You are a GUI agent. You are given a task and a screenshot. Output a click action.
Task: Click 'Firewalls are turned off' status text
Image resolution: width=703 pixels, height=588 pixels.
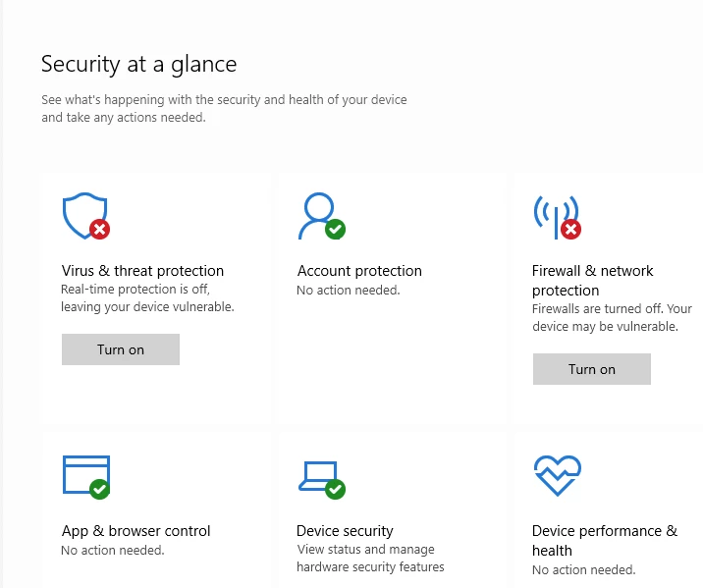tap(612, 317)
